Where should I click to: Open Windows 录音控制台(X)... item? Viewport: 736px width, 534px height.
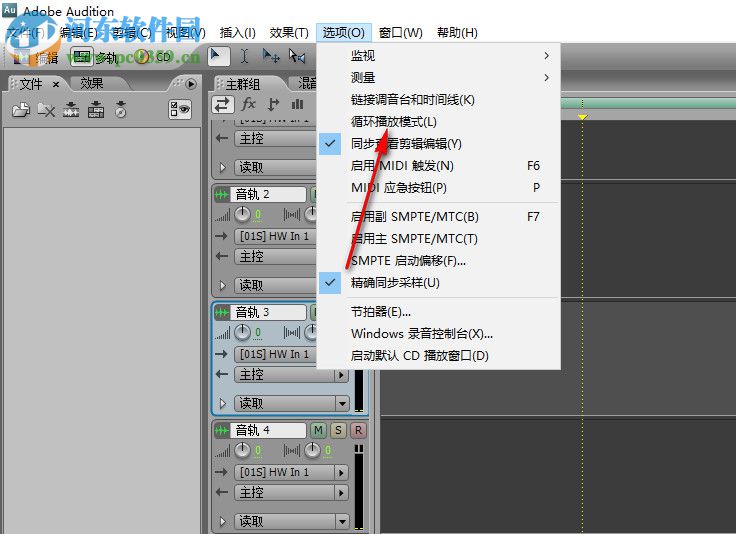click(438, 334)
